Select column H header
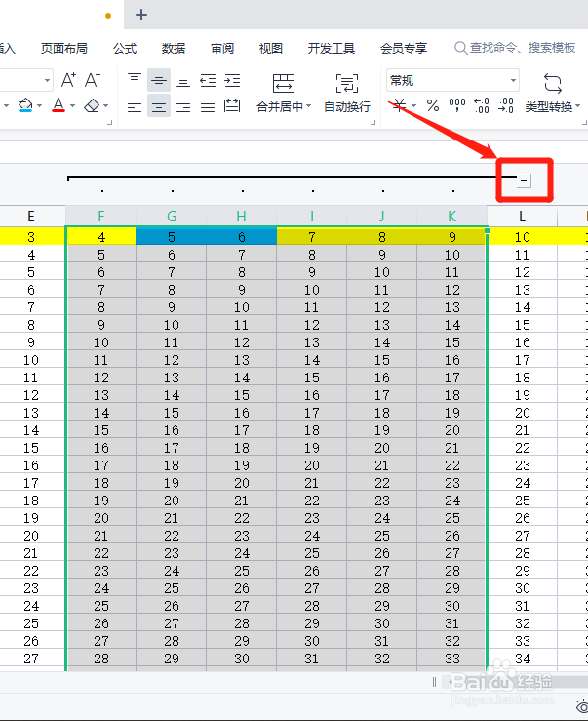Viewport: 588px width, 721px height. 242,217
